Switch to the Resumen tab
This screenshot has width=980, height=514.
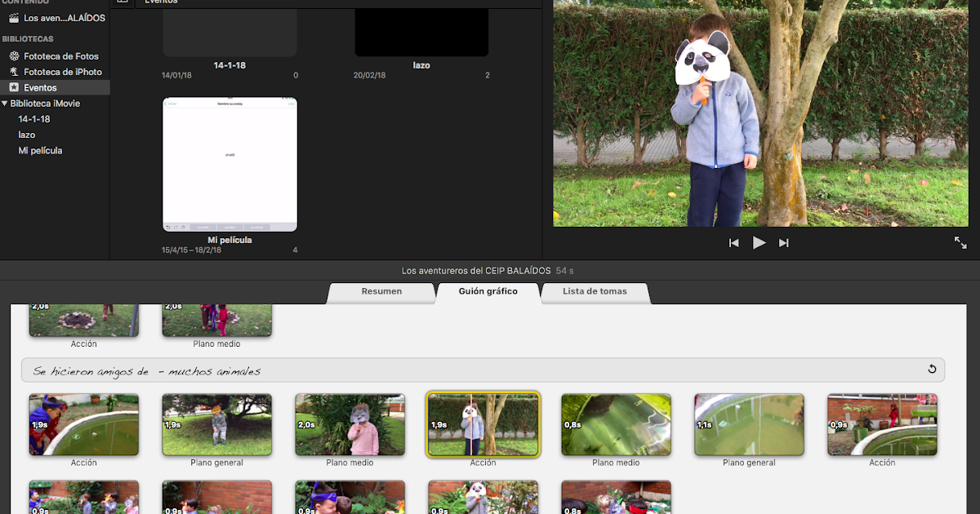(x=381, y=292)
